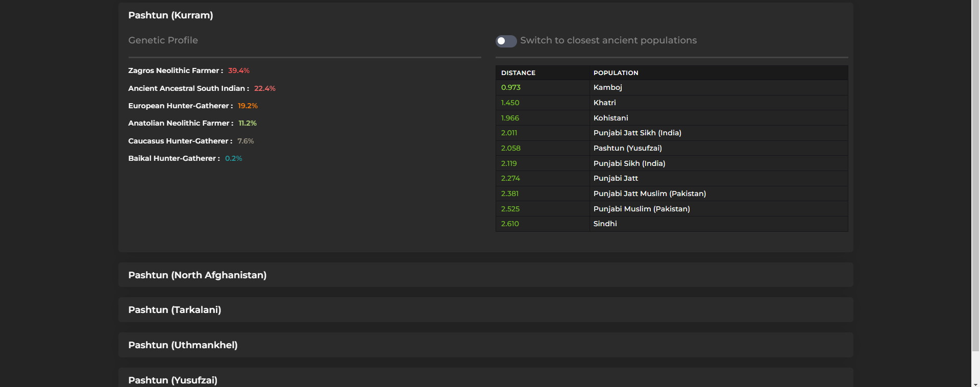Click the page vertical scrollbar thumb
This screenshot has width=980, height=387.
point(975,175)
